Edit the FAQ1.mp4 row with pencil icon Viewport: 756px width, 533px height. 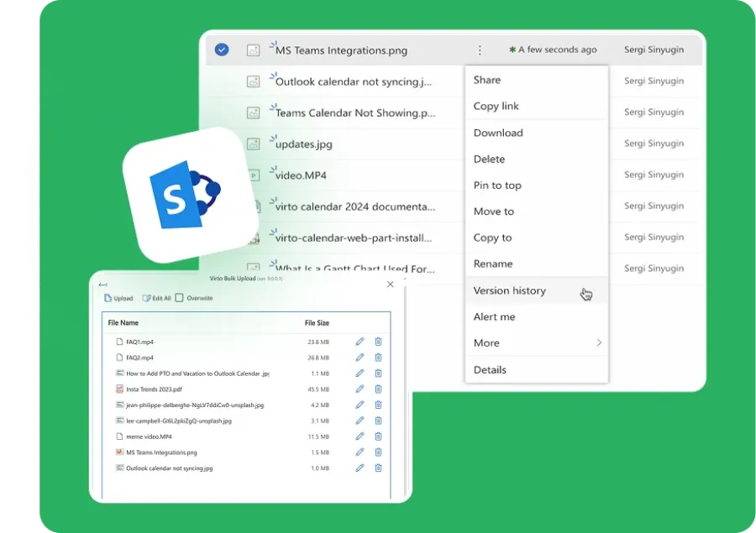pos(360,342)
